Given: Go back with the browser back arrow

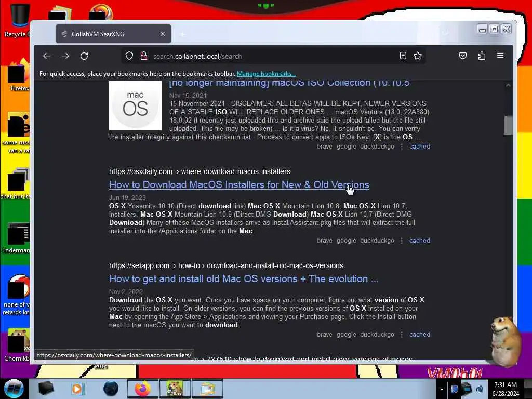Looking at the screenshot, I should (47, 56).
